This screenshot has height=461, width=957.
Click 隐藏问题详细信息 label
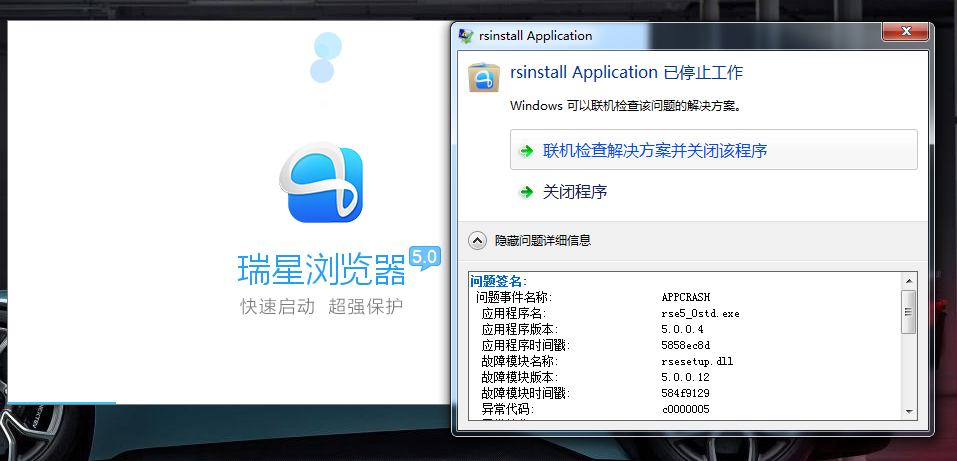[x=543, y=241]
